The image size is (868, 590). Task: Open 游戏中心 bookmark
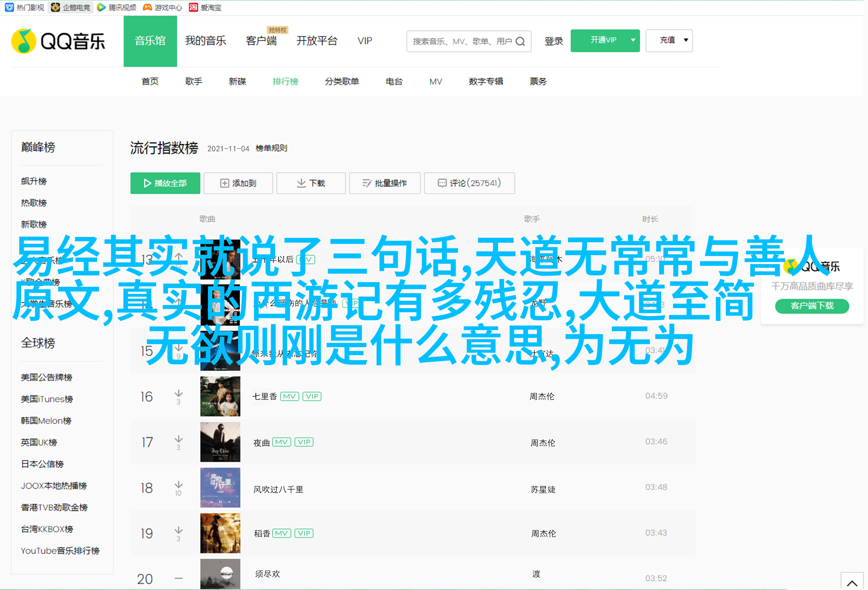click(162, 7)
